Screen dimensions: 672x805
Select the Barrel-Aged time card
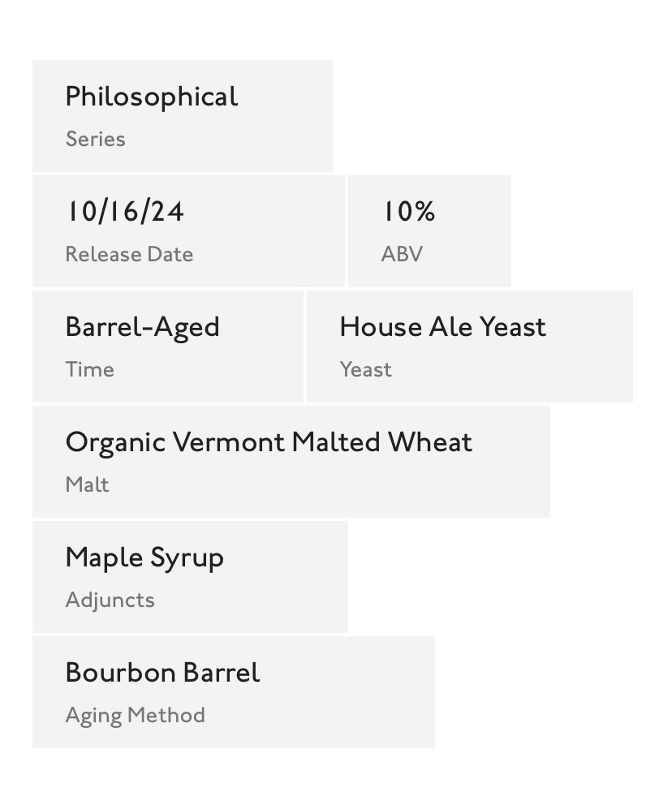click(168, 347)
